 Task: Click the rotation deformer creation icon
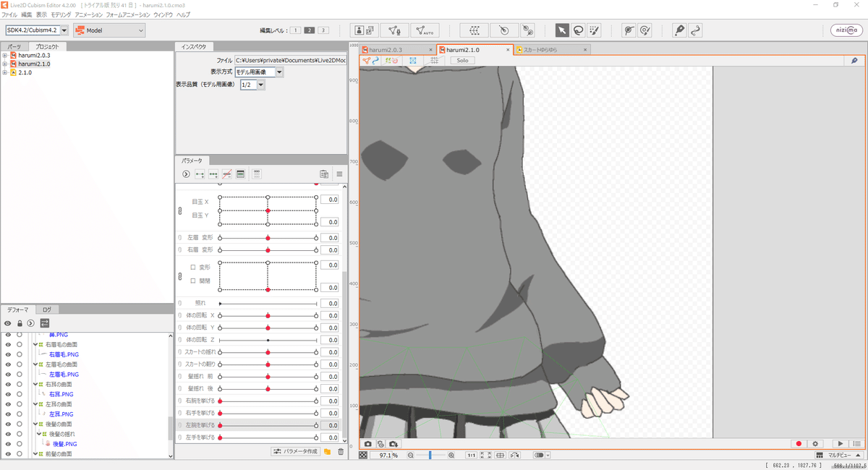(x=504, y=30)
